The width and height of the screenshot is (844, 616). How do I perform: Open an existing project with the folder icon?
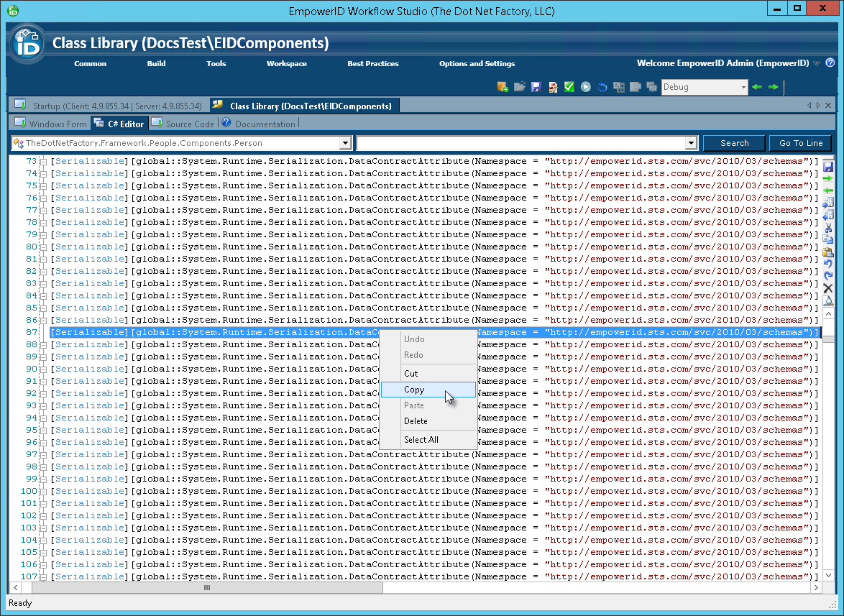[x=520, y=86]
